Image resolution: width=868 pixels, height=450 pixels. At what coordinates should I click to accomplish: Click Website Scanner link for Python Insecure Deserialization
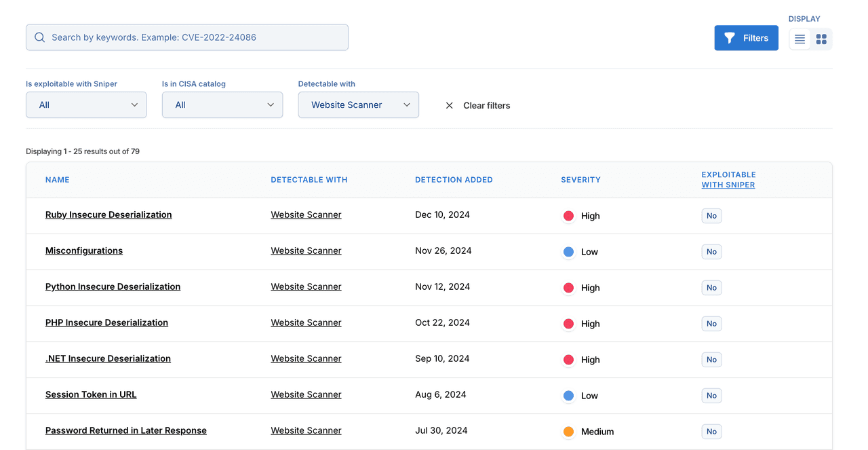pyautogui.click(x=306, y=286)
